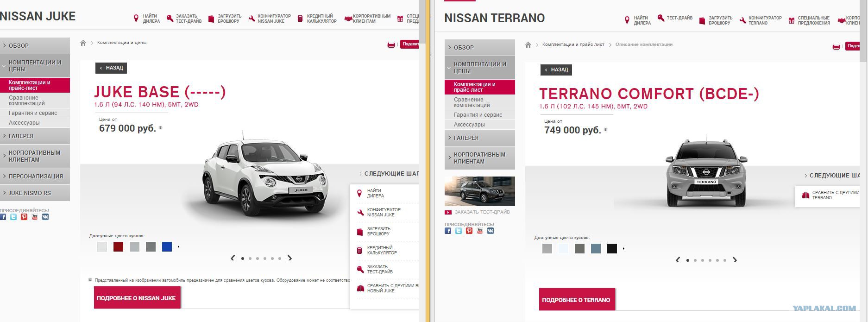The image size is (868, 322).
Task: Click ЗАКАЗАТЬ ТЕСТ-ДРАЙВ link under Terrano thumbnail
Action: coord(482,212)
